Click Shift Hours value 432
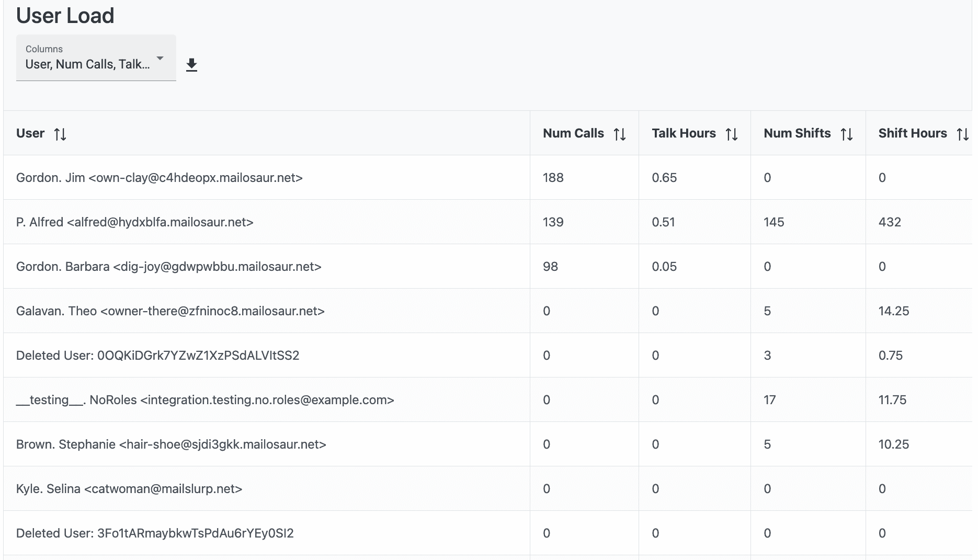Image resolution: width=978 pixels, height=560 pixels. (890, 222)
